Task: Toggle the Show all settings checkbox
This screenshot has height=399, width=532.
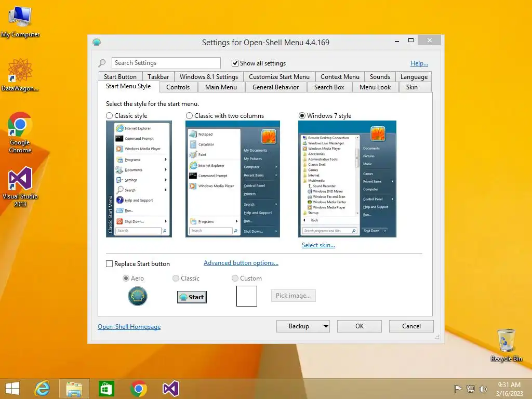Action: 235,63
